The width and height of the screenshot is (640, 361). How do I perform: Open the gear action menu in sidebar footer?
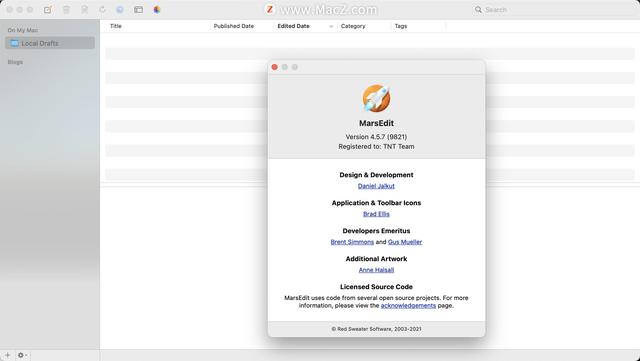(22, 355)
